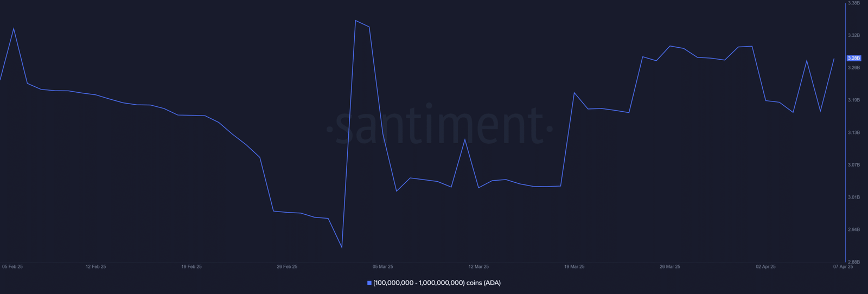The height and width of the screenshot is (294, 868).
Task: Click the 07 Apr 25 x-axis label
Action: (843, 267)
